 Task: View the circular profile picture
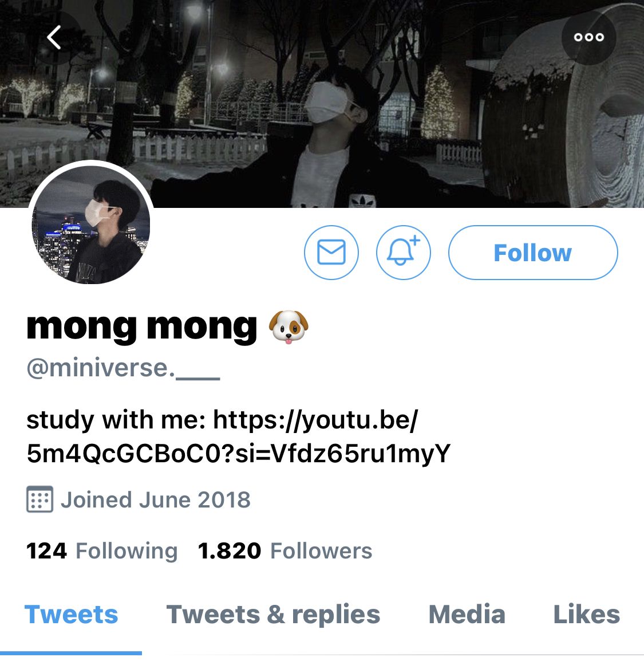(x=91, y=223)
